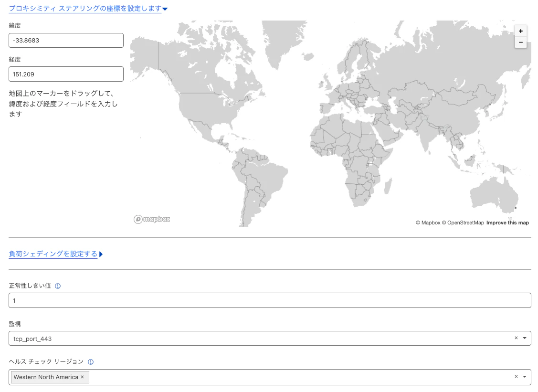Open the 監視 dropdown
538x392 pixels.
pos(525,338)
